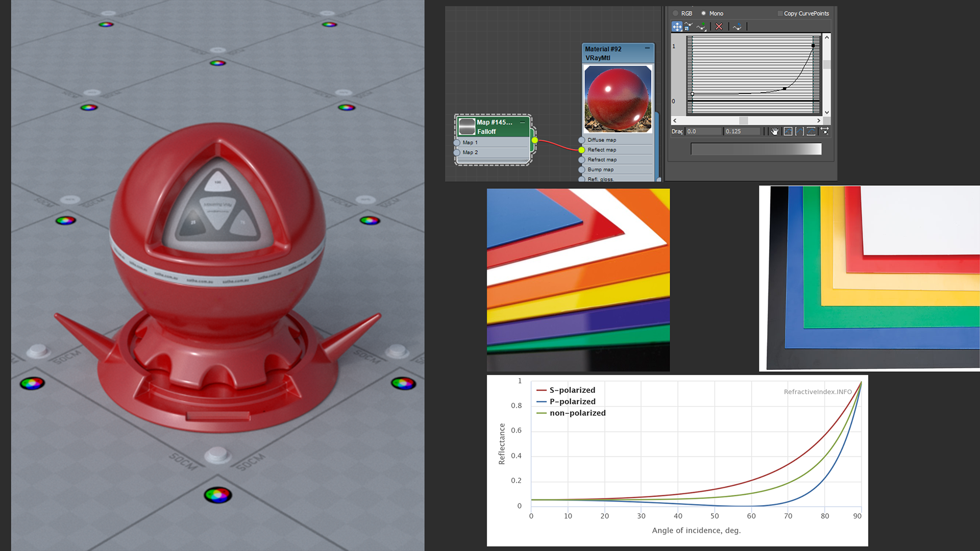The image size is (980, 551).
Task: Click the yellow Reflect map input socket
Action: [x=581, y=150]
